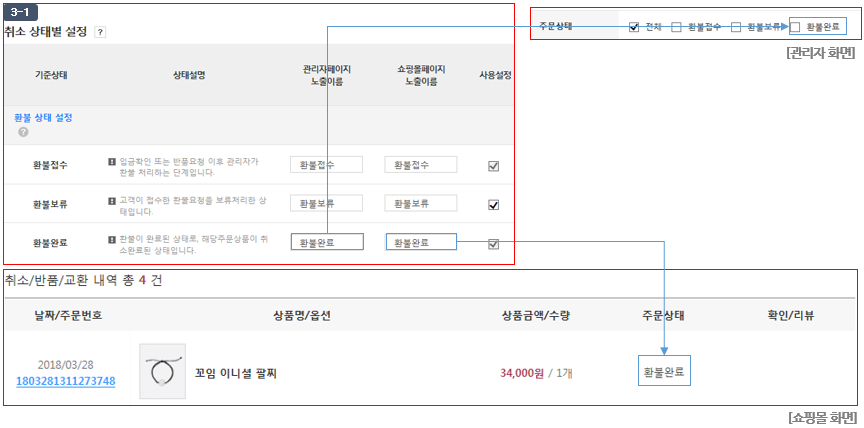This screenshot has width=864, height=428.
Task: Click the 주문상태 label in the admin filter
Action: 556,26
